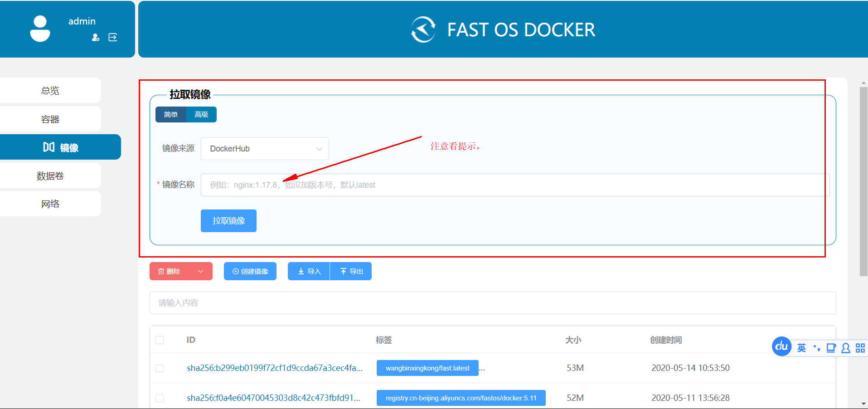868x409 pixels.
Task: Click the 创建时间 column header
Action: 666,340
